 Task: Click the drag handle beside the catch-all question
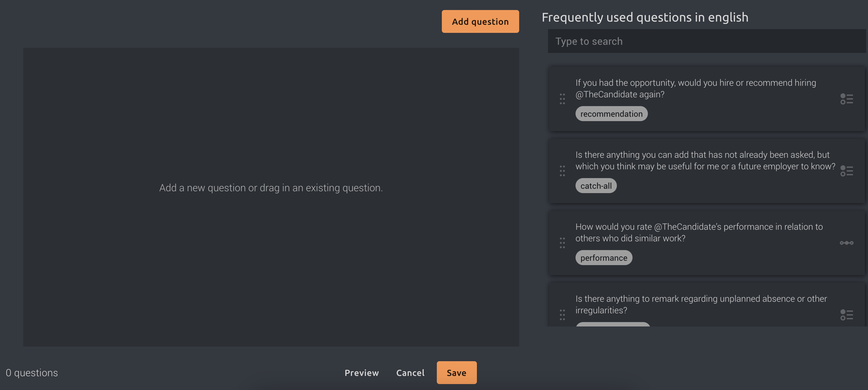[x=563, y=171]
